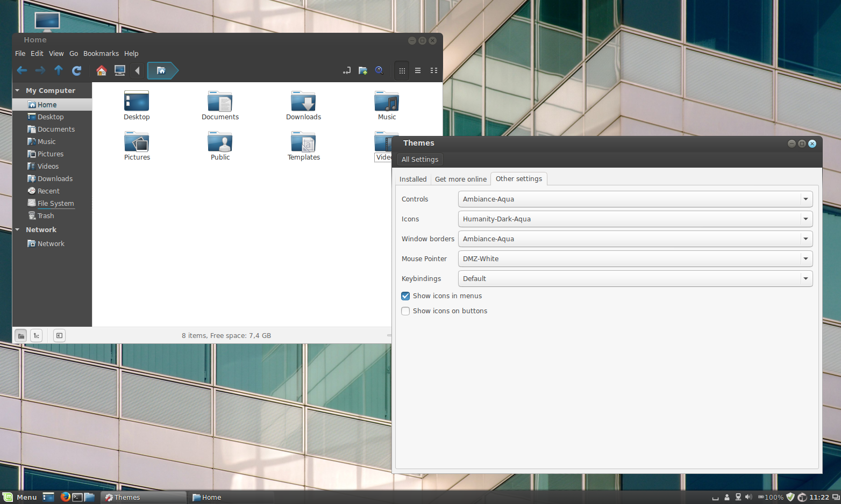
Task: Go to Home folder via house icon
Action: [101, 70]
